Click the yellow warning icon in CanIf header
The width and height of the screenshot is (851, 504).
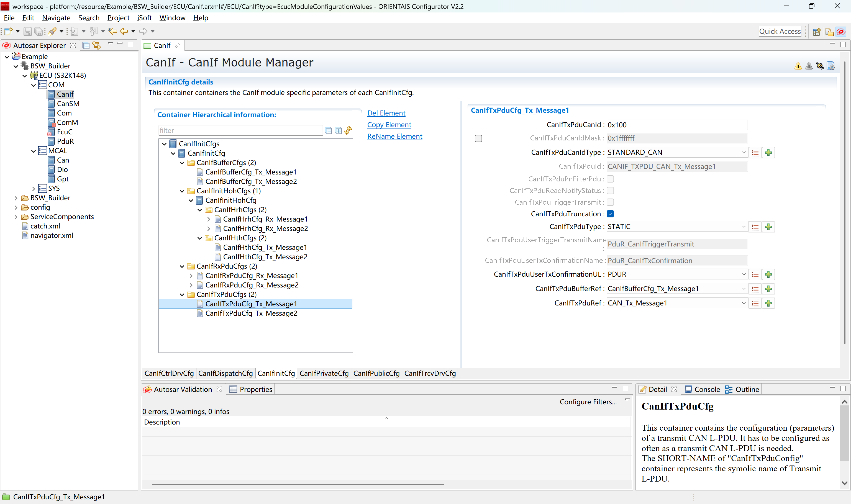point(798,66)
